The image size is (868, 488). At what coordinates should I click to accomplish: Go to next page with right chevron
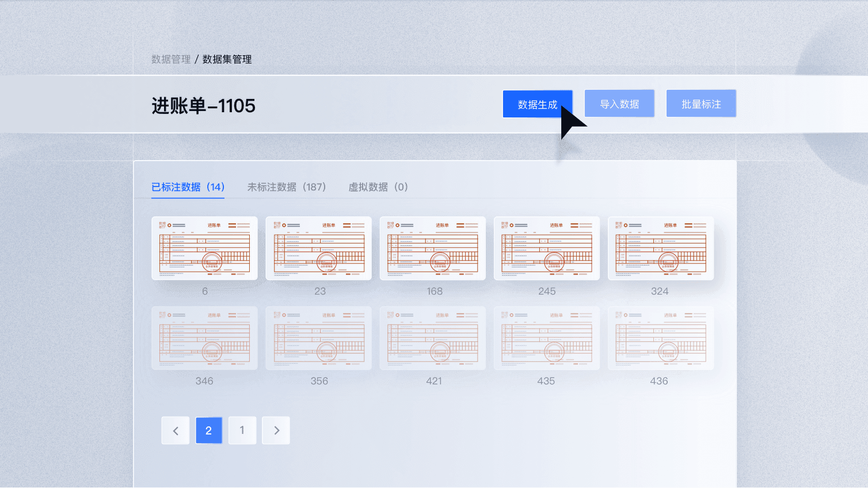click(x=276, y=430)
